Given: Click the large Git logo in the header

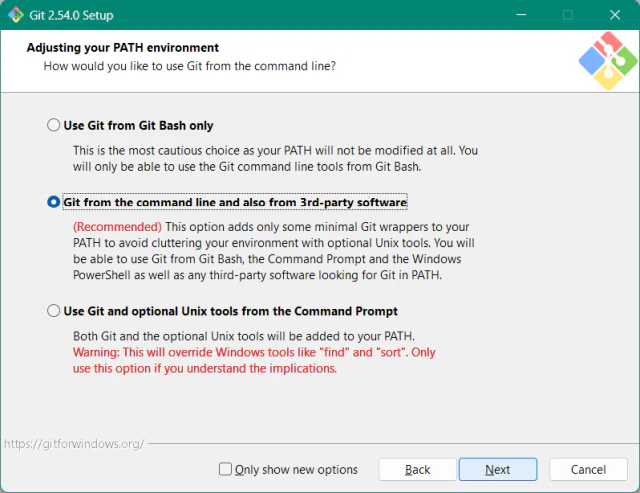Looking at the screenshot, I should 608,61.
